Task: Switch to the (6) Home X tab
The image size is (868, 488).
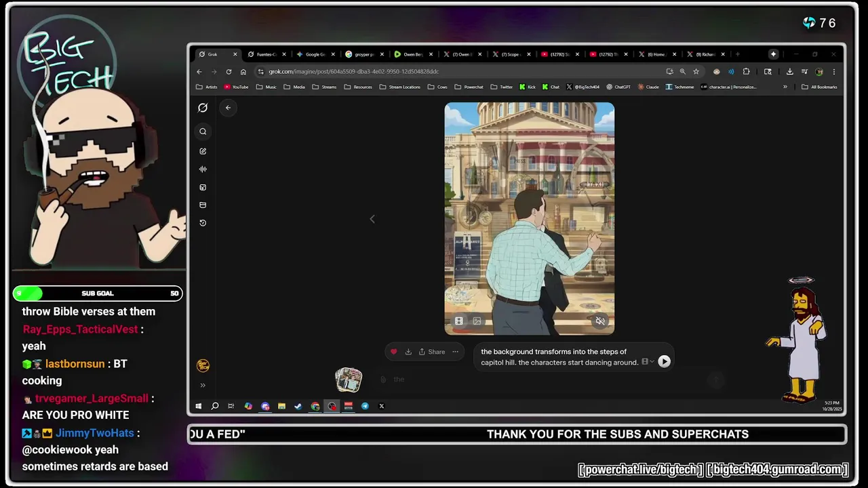Action: [656, 54]
